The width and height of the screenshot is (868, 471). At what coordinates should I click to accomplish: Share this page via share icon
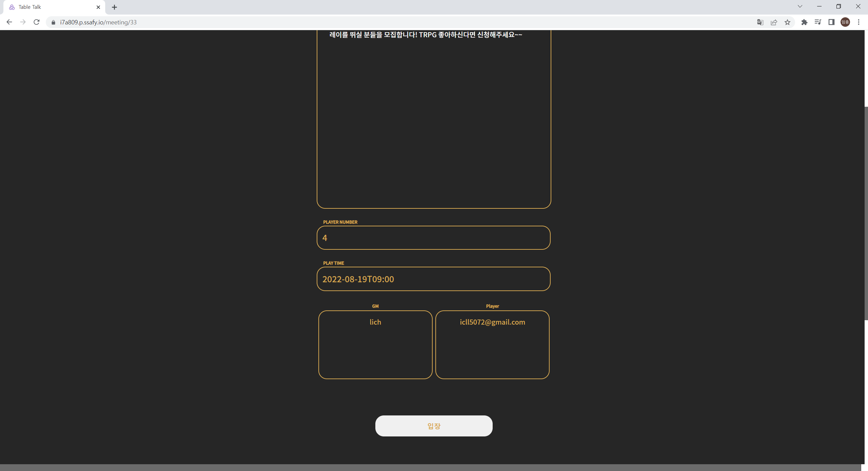tap(774, 22)
